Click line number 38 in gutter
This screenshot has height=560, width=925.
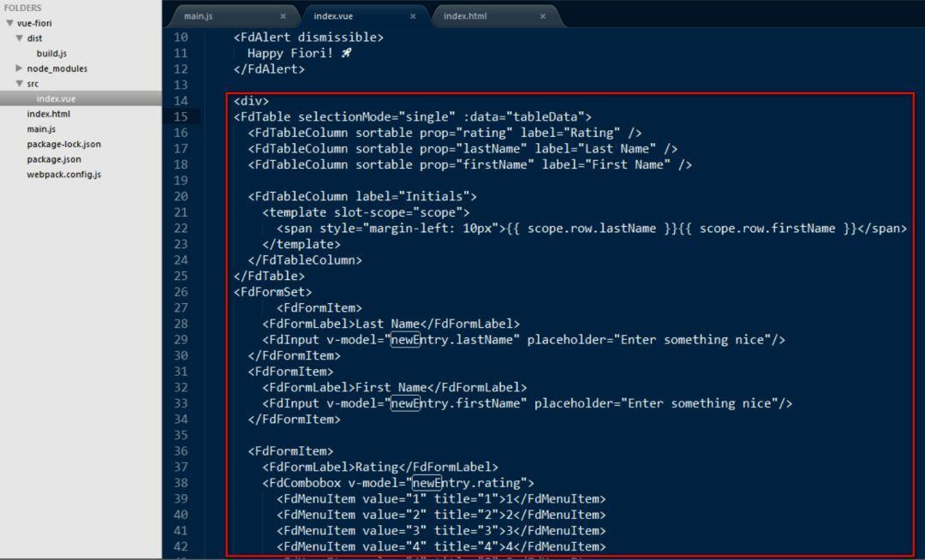[x=181, y=483]
